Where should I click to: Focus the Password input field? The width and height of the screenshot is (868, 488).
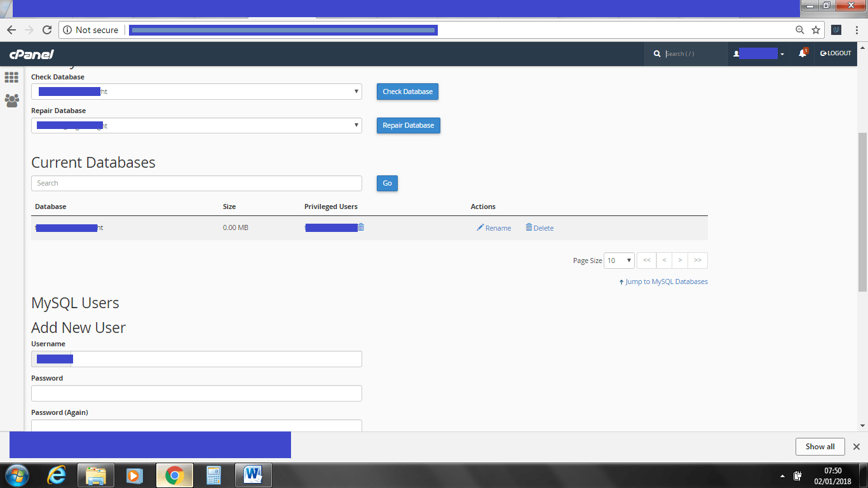pyautogui.click(x=196, y=393)
